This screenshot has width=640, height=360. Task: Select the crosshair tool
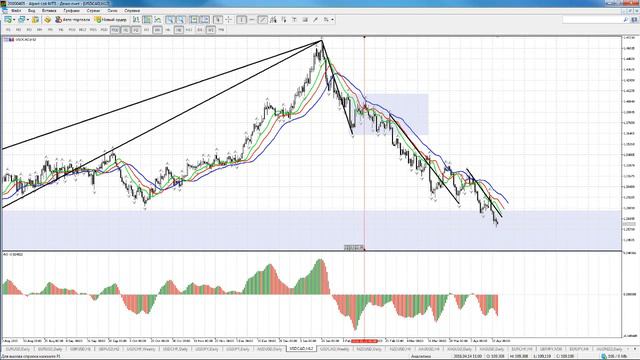[x=229, y=20]
